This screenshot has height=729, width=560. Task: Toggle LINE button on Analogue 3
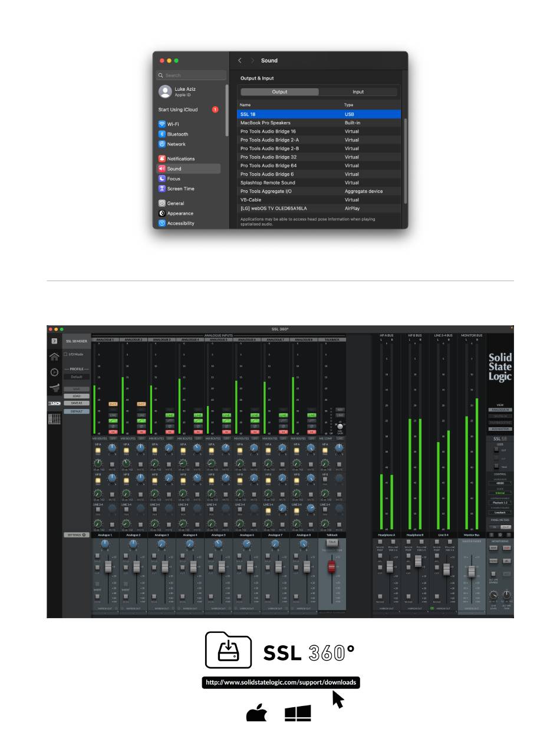coord(170,415)
